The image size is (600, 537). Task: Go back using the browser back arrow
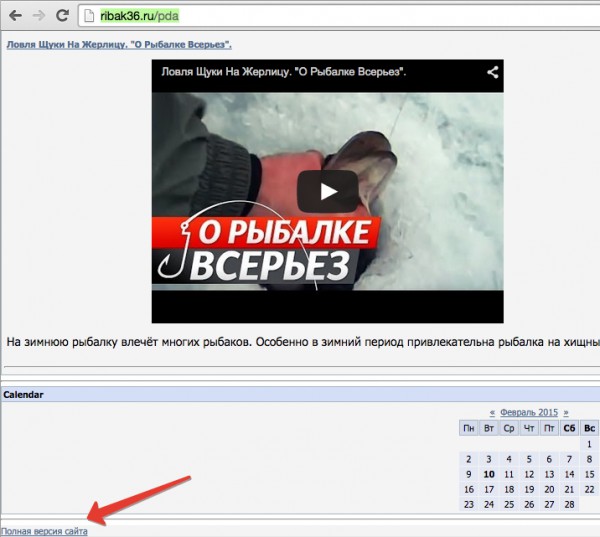[15, 16]
